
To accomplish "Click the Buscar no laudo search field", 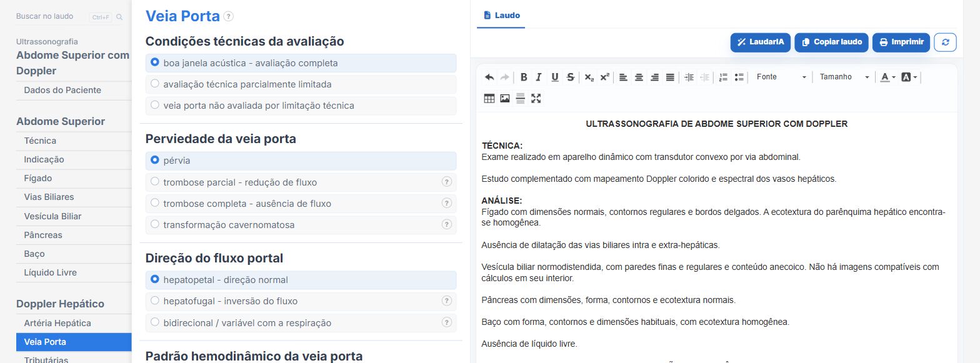I will tap(50, 17).
